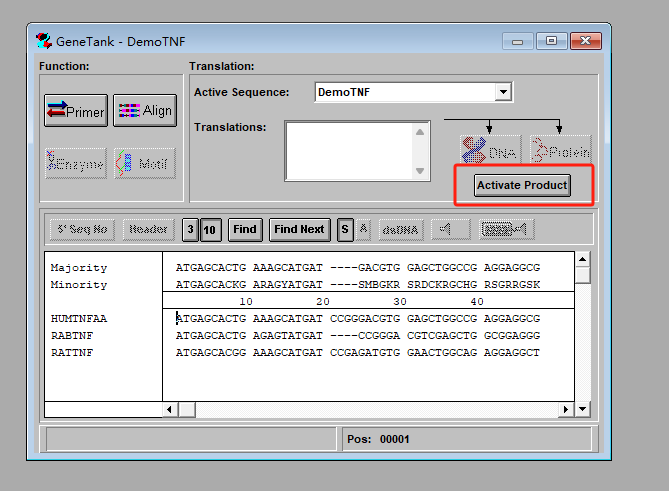The image size is (669, 491).
Task: Click the Protein translation button
Action: point(561,150)
